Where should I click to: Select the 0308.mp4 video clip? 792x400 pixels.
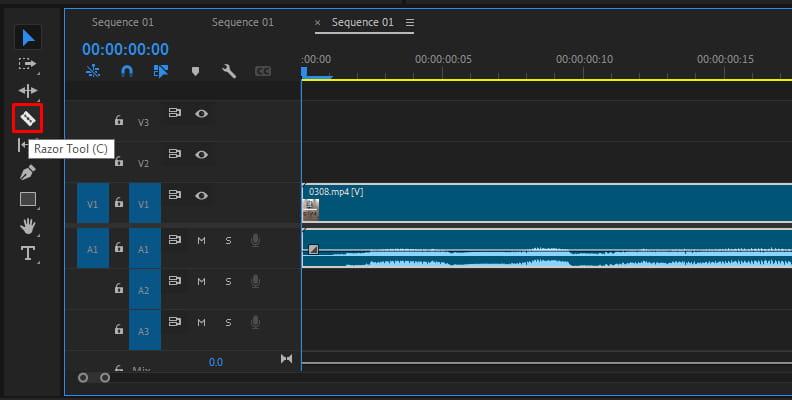pyautogui.click(x=547, y=203)
